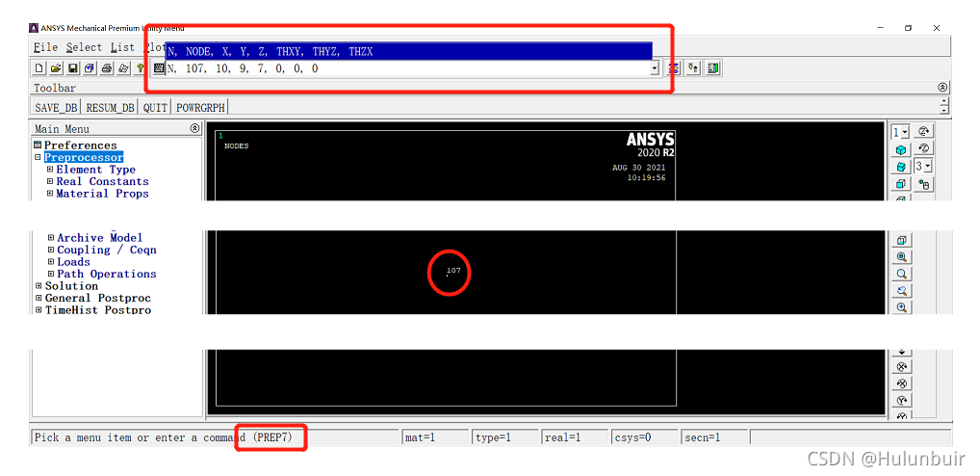The width and height of the screenshot is (980, 476).
Task: Expand the Element Type tree node
Action: click(x=50, y=170)
